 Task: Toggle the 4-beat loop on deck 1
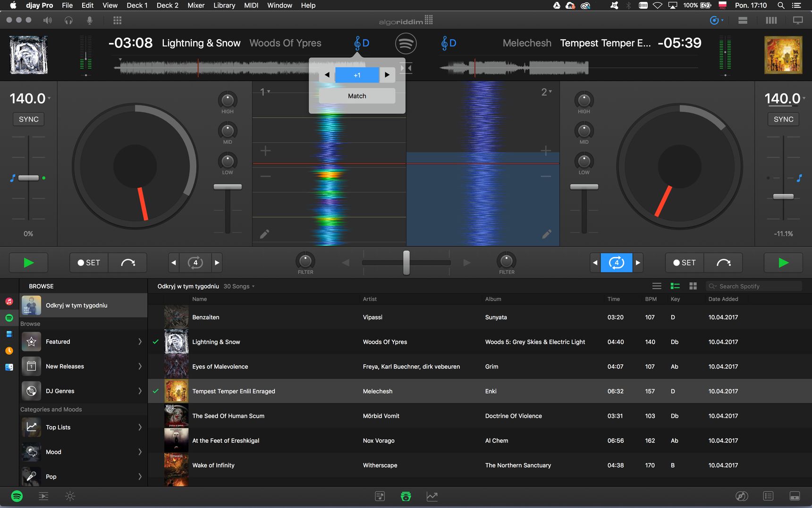tap(195, 263)
